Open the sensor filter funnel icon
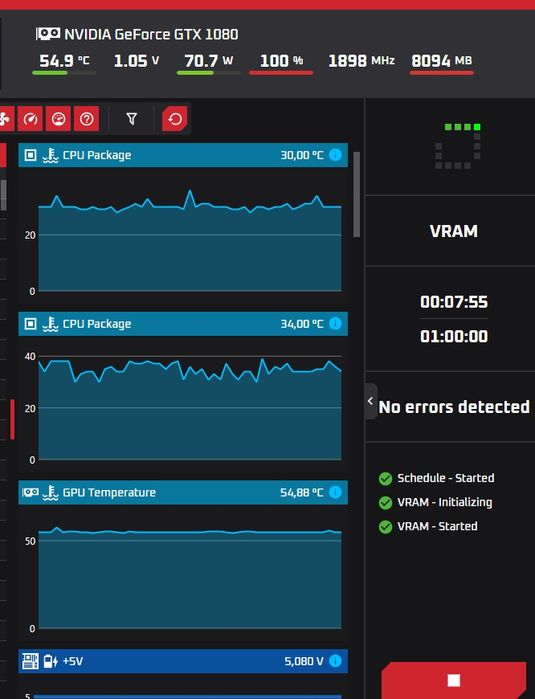The height and width of the screenshot is (699, 535). click(x=132, y=119)
